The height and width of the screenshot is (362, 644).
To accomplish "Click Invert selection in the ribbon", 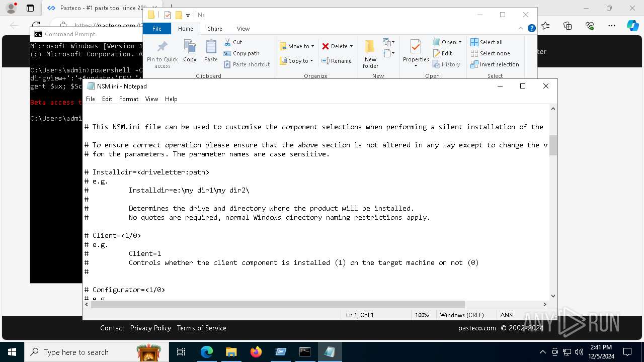I will [495, 64].
